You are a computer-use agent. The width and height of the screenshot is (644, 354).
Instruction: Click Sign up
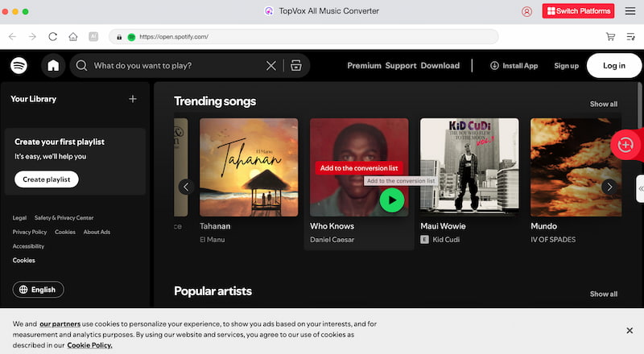566,66
